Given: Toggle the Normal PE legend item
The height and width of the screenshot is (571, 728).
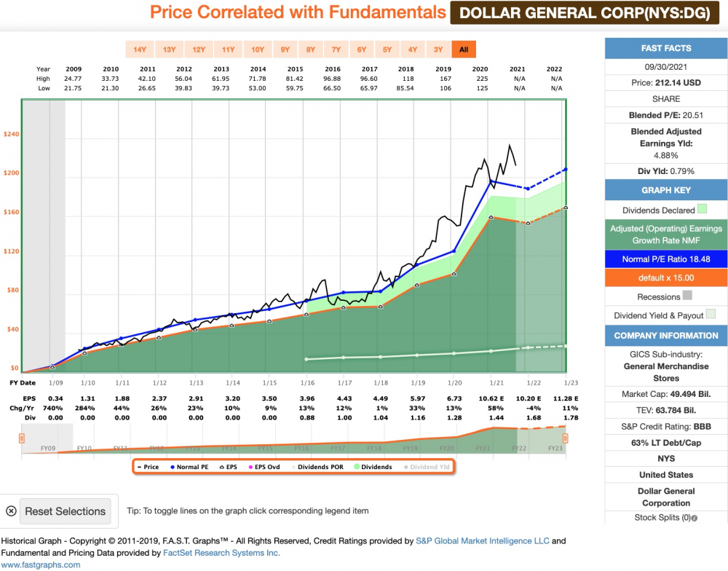Looking at the screenshot, I should 189,467.
